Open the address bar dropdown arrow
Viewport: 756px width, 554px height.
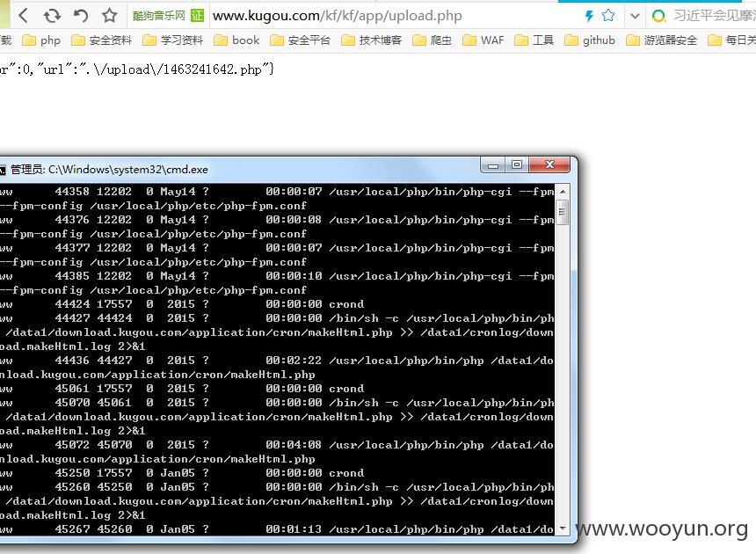pos(635,16)
